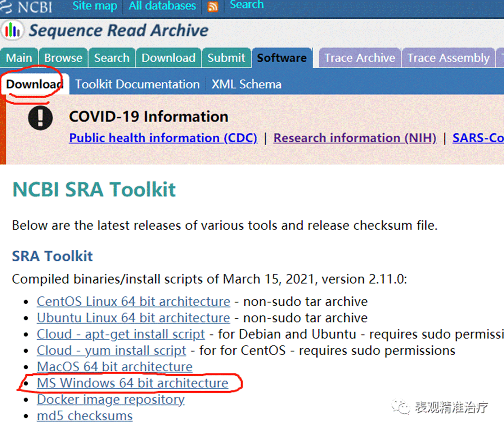Click the Search link in top bar

pos(247,5)
